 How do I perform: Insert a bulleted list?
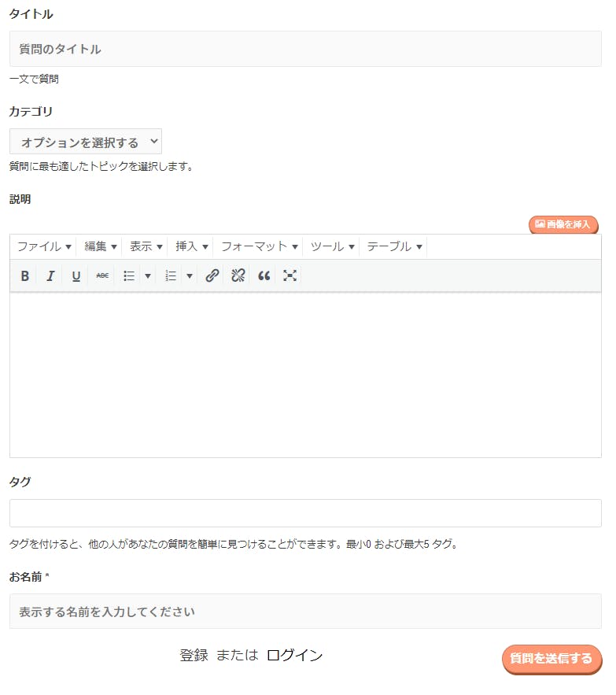[x=129, y=276]
